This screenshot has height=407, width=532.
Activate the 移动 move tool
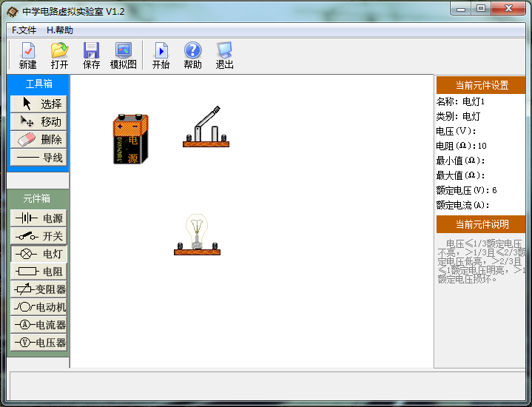(x=39, y=121)
